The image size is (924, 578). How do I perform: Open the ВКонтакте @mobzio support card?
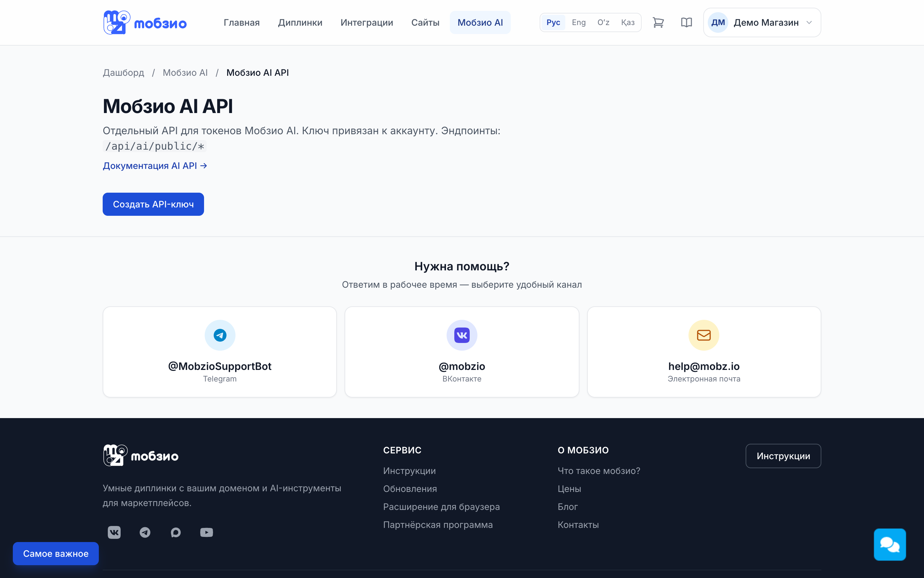462,352
